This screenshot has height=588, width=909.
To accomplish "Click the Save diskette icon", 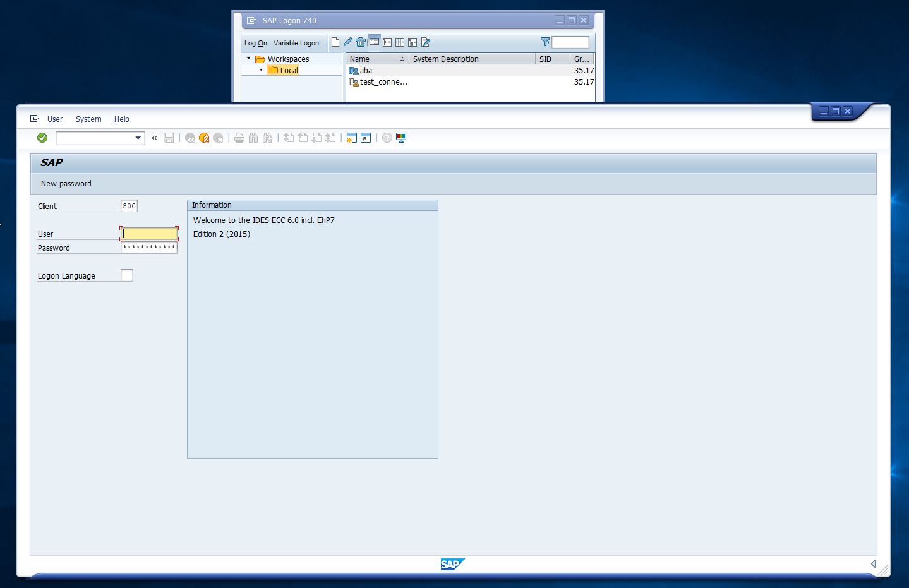I will pos(169,138).
